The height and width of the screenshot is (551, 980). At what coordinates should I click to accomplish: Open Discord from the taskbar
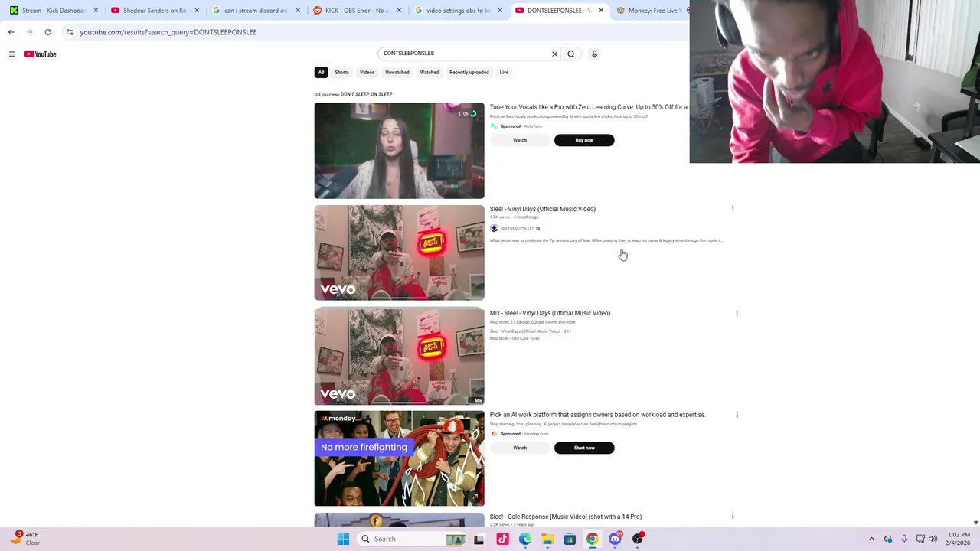pyautogui.click(x=615, y=539)
